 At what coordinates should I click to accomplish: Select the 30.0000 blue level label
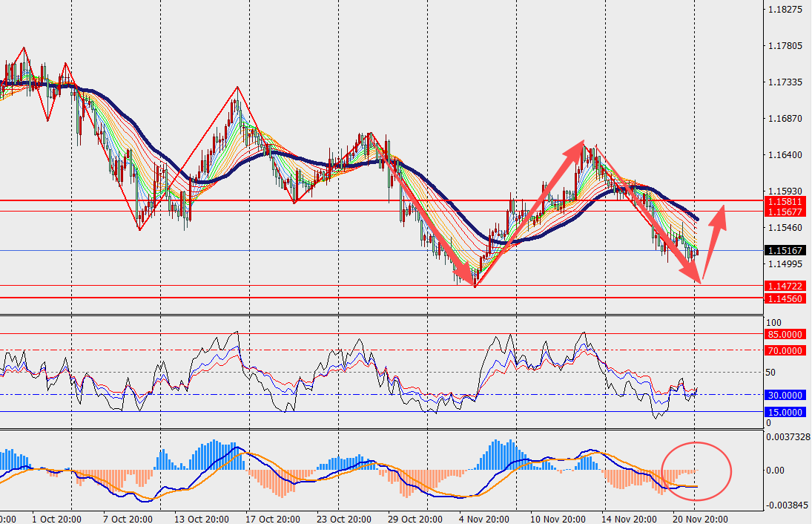(x=785, y=396)
